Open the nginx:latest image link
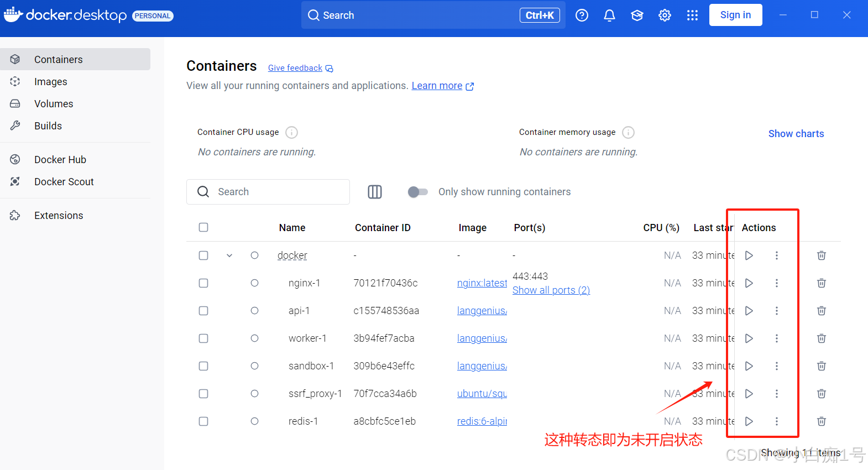 [x=482, y=283]
